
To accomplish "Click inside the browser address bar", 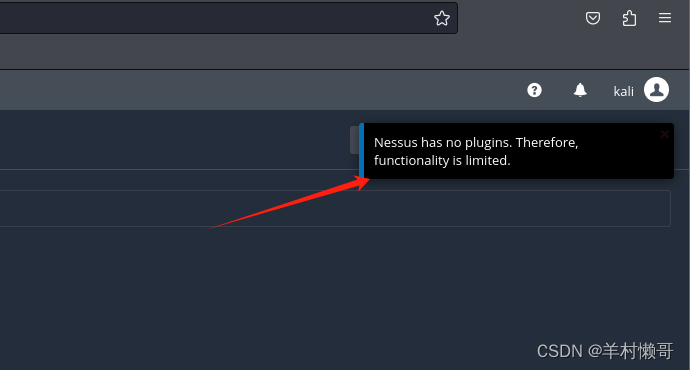I will point(211,18).
